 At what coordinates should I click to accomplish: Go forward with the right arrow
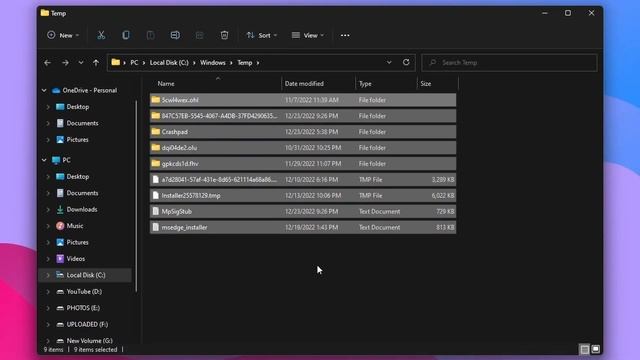click(65, 63)
